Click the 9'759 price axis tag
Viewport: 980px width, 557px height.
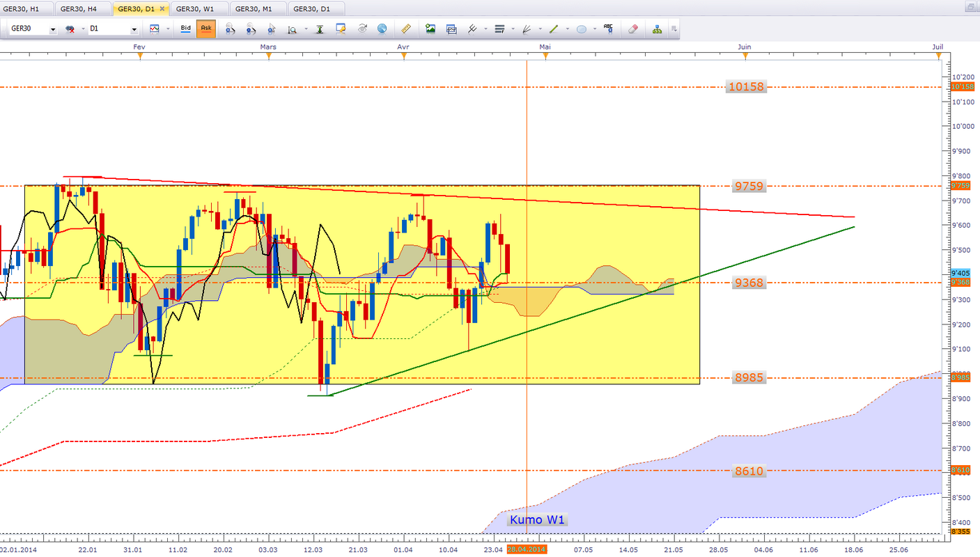tap(959, 186)
